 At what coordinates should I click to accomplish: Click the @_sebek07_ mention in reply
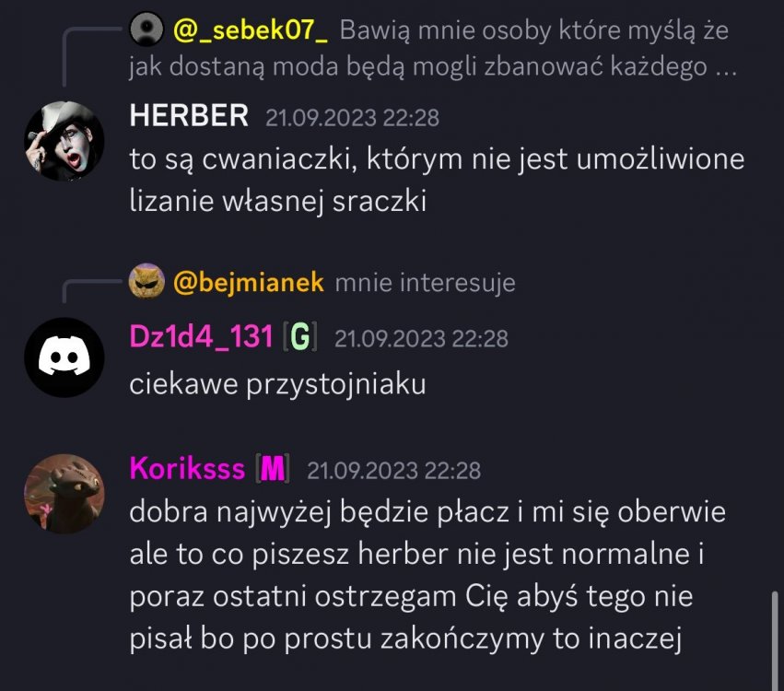[x=251, y=30]
